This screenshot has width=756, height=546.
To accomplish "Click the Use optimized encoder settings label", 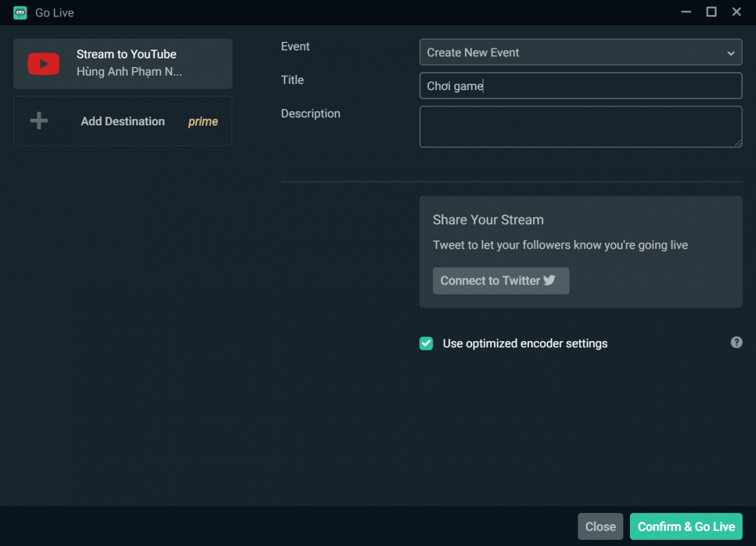I will 525,344.
